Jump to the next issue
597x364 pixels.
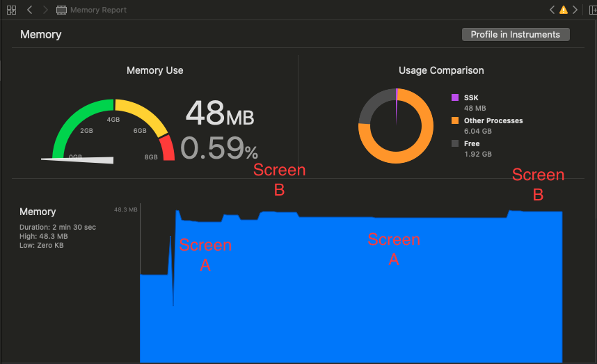click(575, 10)
